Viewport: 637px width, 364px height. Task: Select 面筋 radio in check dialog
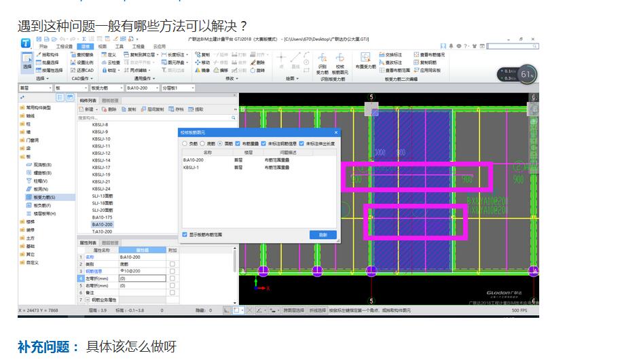pyautogui.click(x=220, y=143)
